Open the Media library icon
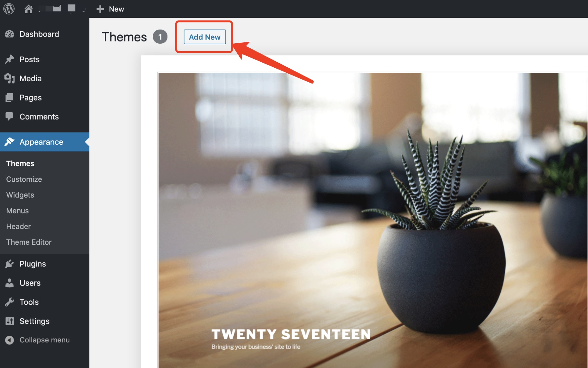 coord(9,78)
